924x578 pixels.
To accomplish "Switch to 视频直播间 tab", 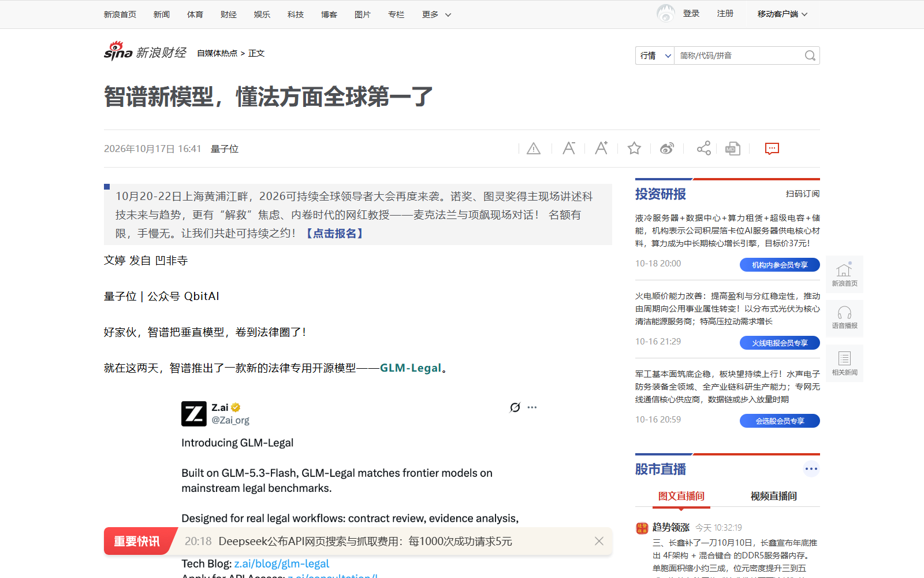I will 773,496.
